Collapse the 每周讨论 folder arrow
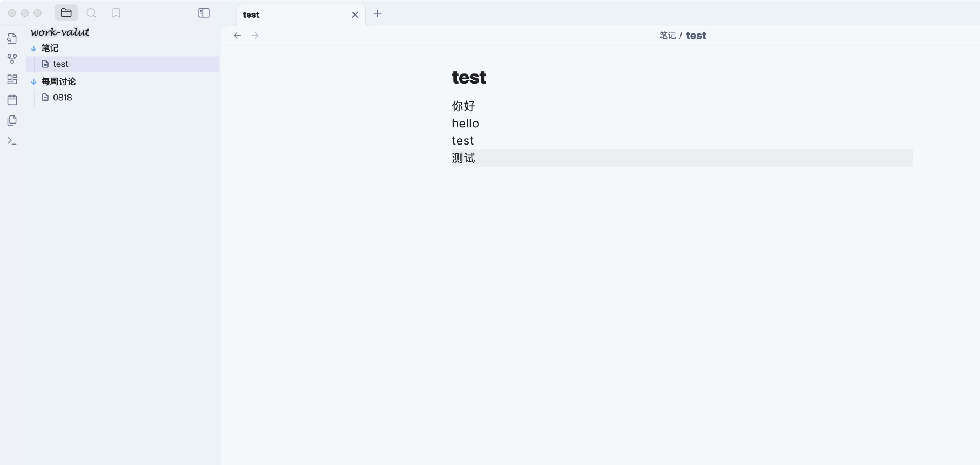The width and height of the screenshot is (980, 465). [34, 82]
